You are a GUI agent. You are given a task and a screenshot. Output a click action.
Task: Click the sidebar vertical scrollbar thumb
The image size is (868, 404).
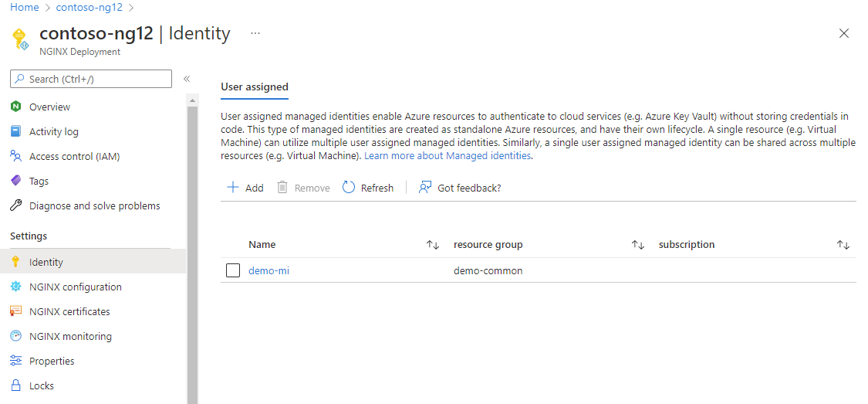tap(193, 255)
